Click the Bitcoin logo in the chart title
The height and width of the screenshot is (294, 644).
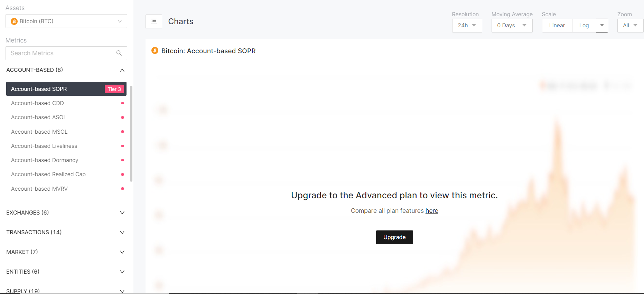click(155, 51)
